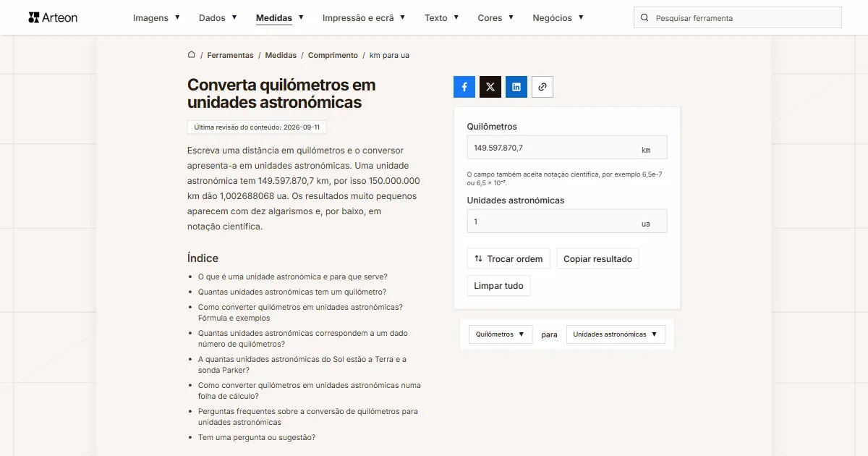Image resolution: width=868 pixels, height=456 pixels.
Task: Jump to 'Tem uma pergunta ou sugestão?' link
Action: [257, 437]
